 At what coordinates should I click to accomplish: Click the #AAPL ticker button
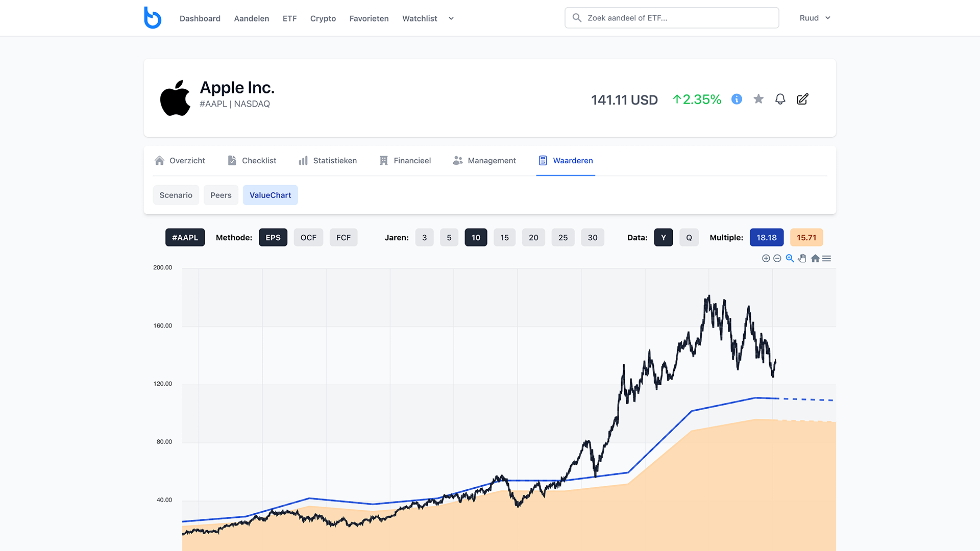click(x=185, y=237)
